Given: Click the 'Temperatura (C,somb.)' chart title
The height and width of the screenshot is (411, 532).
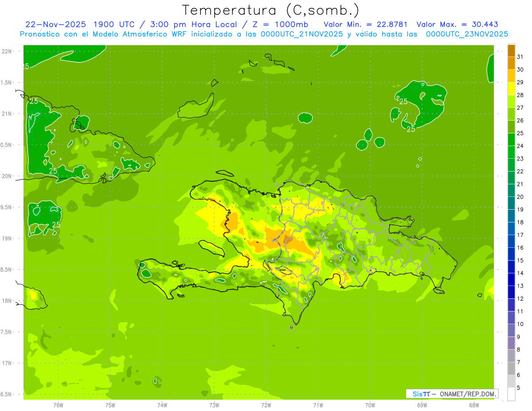Looking at the screenshot, I should pos(271,10).
